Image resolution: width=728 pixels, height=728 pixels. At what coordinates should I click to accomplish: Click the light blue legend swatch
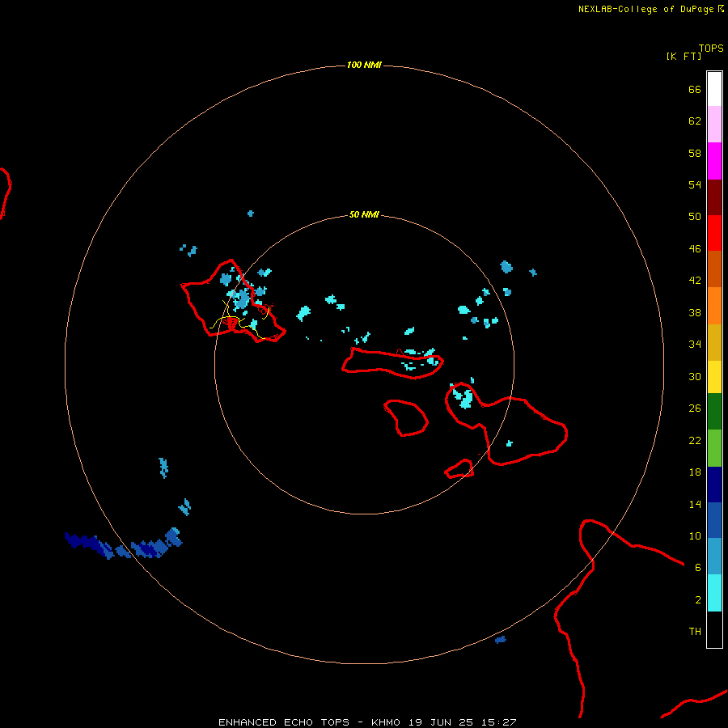point(714,557)
